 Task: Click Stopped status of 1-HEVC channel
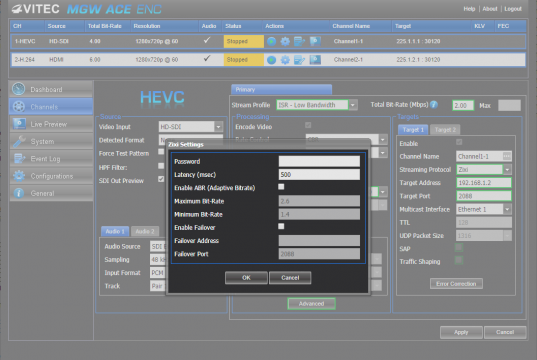click(243, 41)
